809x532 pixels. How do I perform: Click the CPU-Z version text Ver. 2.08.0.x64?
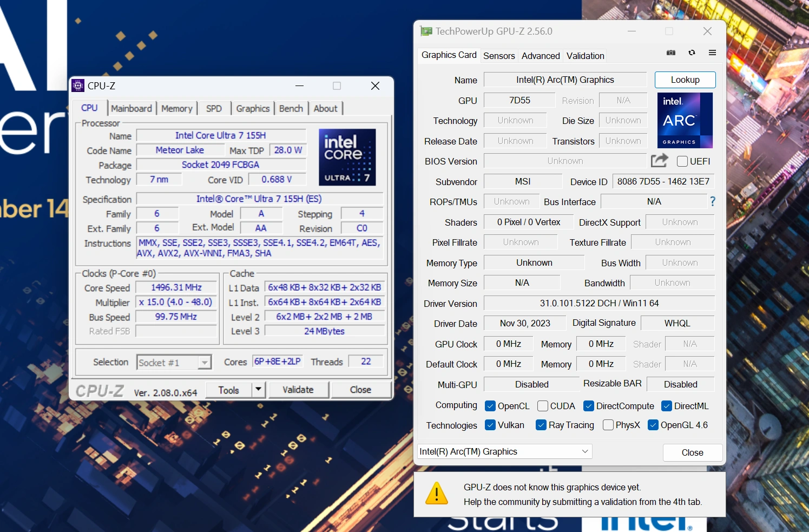(166, 392)
